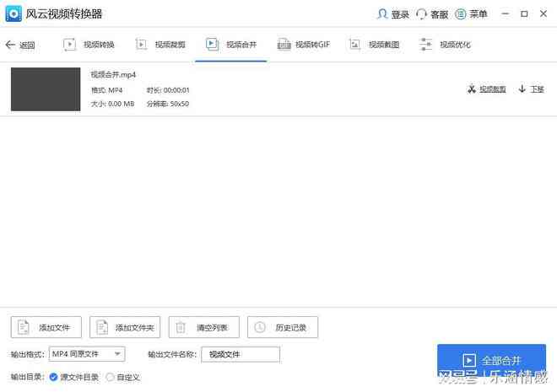557x392 pixels.
Task: Open 客服 customer service headset icon
Action: (x=421, y=14)
